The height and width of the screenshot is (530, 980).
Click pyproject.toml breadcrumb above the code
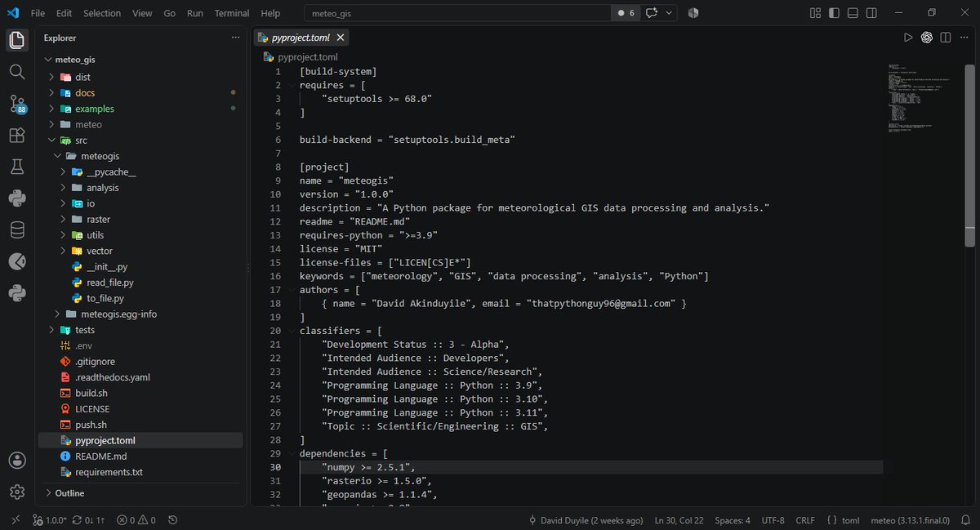pos(301,57)
